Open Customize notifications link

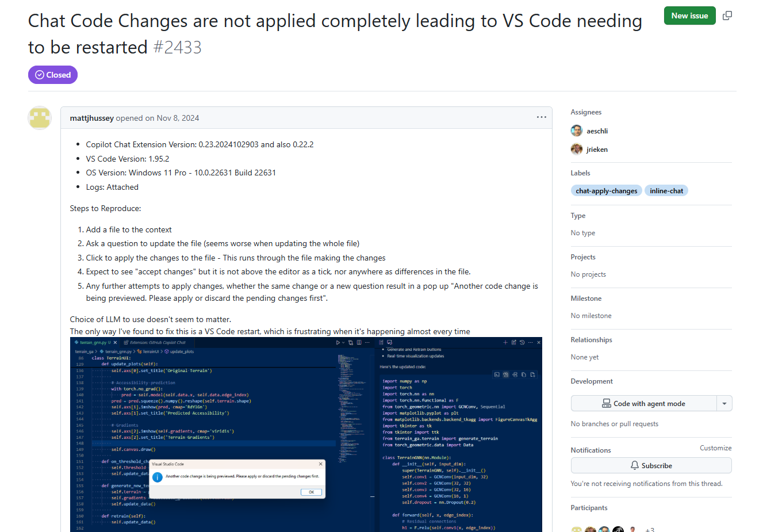pyautogui.click(x=715, y=448)
